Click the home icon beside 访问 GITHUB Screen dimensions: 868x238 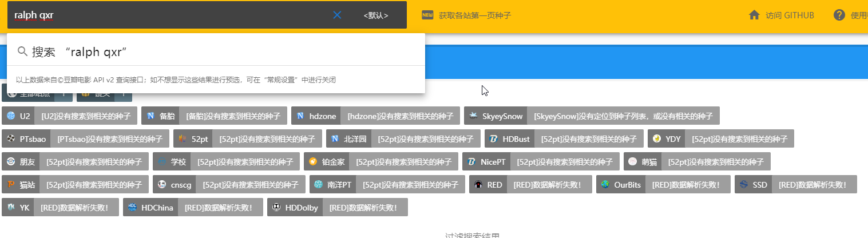754,15
